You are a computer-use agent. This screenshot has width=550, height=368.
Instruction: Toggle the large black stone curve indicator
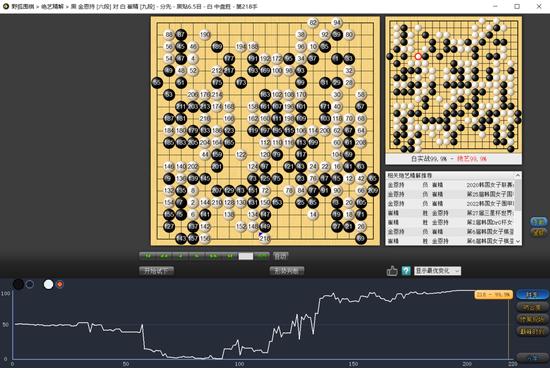(18, 284)
